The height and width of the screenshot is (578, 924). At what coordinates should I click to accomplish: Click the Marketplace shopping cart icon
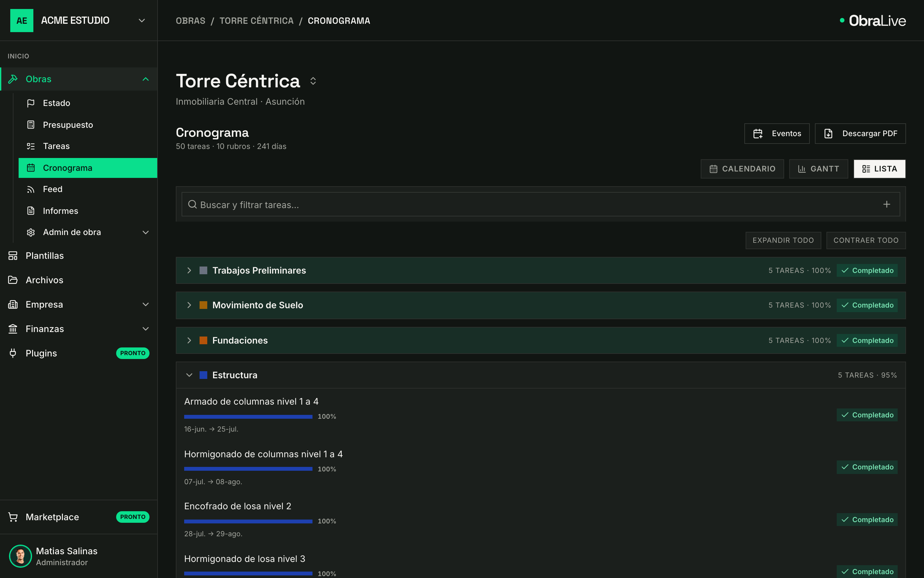pyautogui.click(x=13, y=517)
